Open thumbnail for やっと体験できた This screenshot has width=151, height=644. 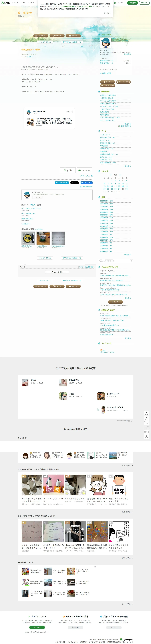coord(43,238)
